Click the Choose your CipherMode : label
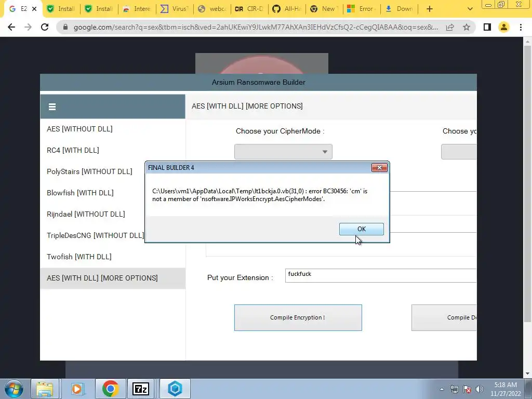This screenshot has height=399, width=532. (x=280, y=131)
